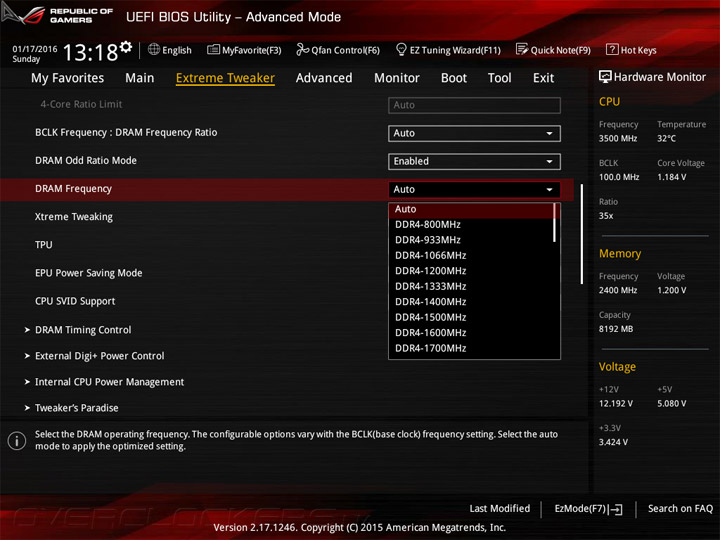Click the Ratio 35x value
720x540 pixels.
pyautogui.click(x=606, y=216)
